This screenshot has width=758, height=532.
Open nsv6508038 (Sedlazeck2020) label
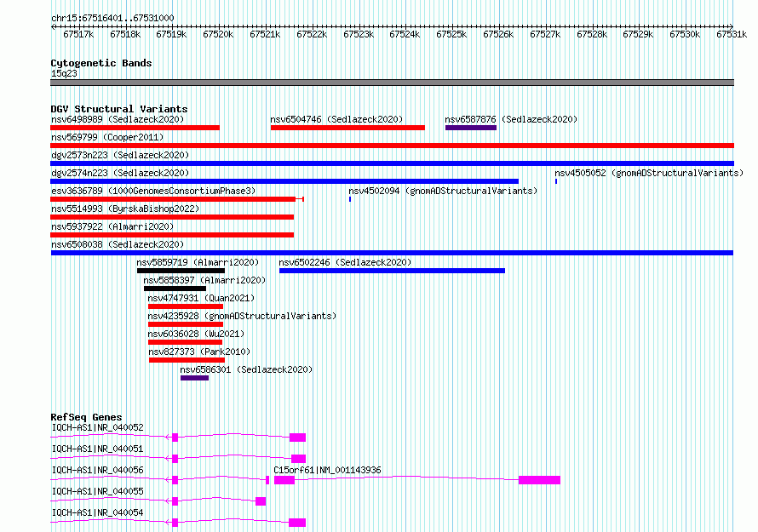click(118, 244)
